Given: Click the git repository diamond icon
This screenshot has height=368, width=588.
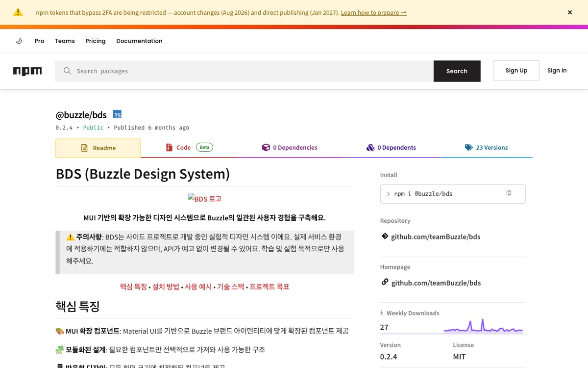Looking at the screenshot, I should pyautogui.click(x=385, y=236).
